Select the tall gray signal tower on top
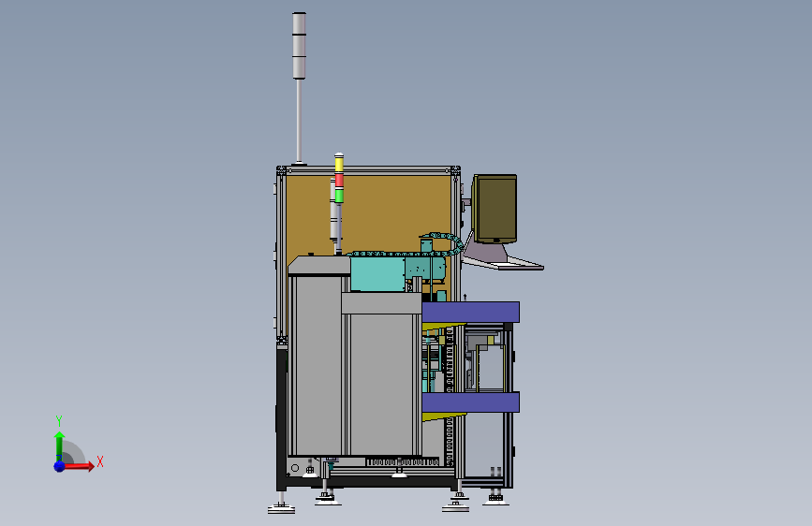 pyautogui.click(x=299, y=46)
